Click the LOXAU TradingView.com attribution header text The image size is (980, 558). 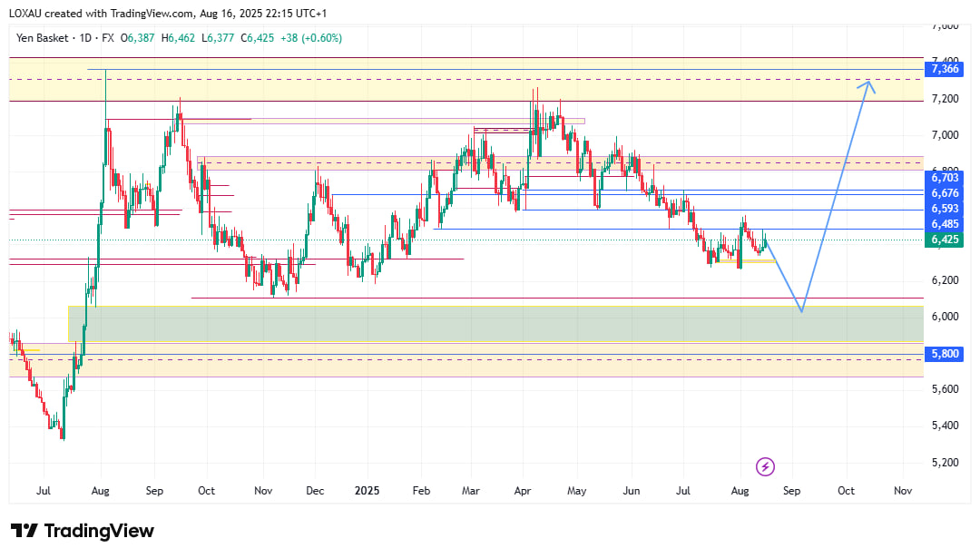(x=168, y=13)
